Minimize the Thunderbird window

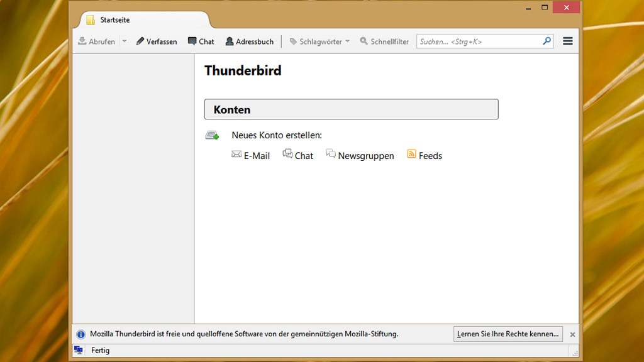point(528,8)
